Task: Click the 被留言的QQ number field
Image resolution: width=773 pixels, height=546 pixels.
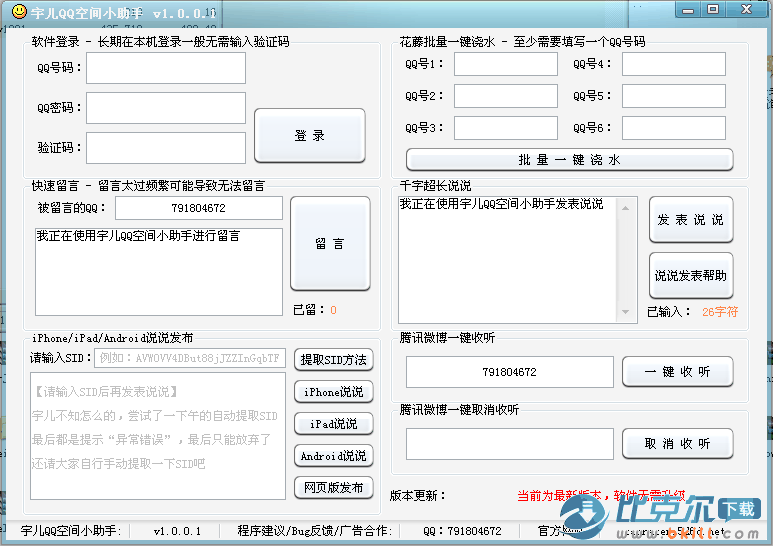Action: (199, 208)
